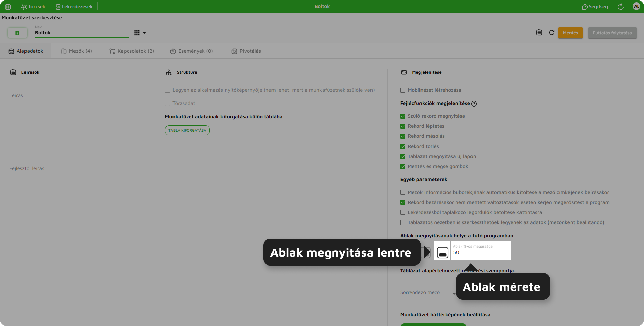This screenshot has width=644, height=326.
Task: Click the Megjelenítése section icon
Action: [x=404, y=72]
